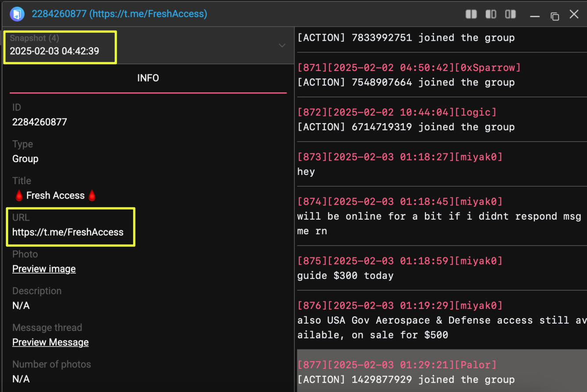Expand the Snapshot (4) dropdown chevron

pyautogui.click(x=282, y=46)
